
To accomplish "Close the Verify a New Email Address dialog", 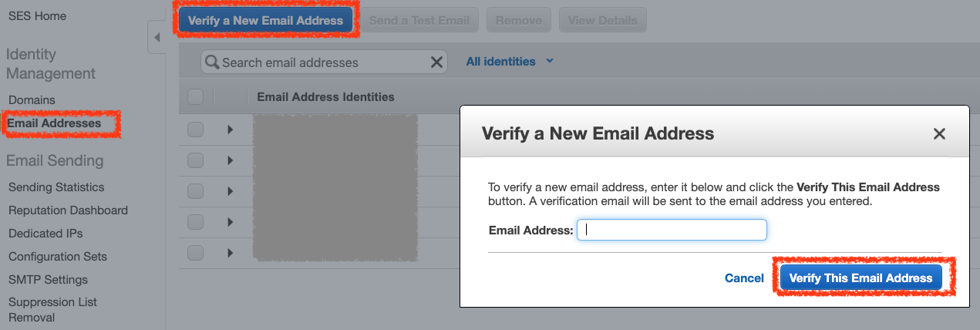I will click(938, 134).
